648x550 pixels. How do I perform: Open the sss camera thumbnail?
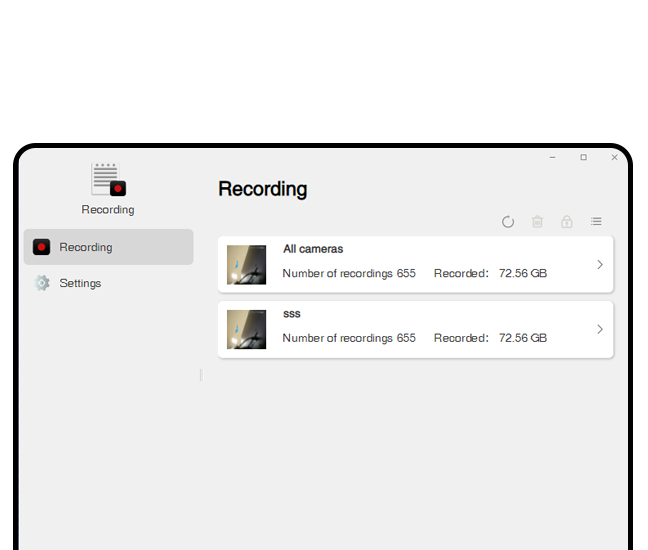click(x=246, y=329)
